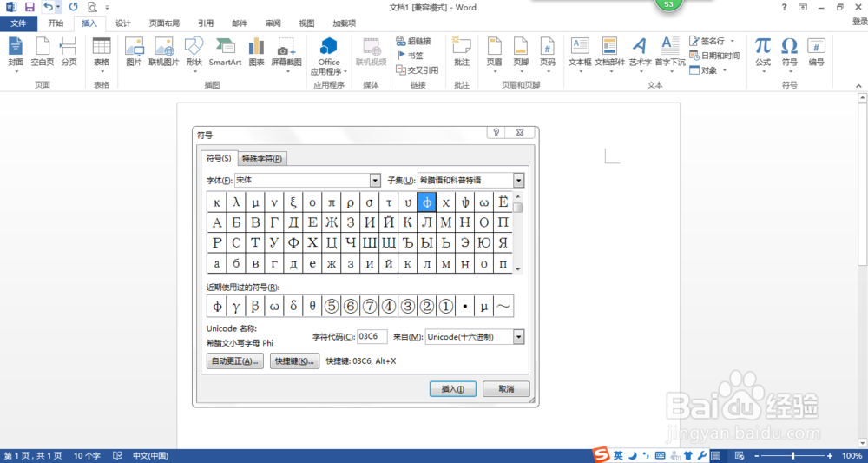The width and height of the screenshot is (868, 463).
Task: Open the signature line dropdown arrow
Action: point(732,41)
